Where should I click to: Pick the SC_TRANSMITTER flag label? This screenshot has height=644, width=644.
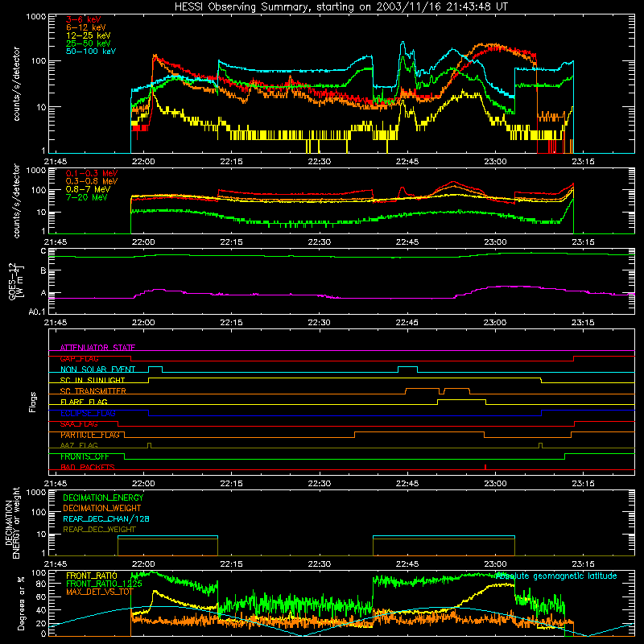[93, 391]
